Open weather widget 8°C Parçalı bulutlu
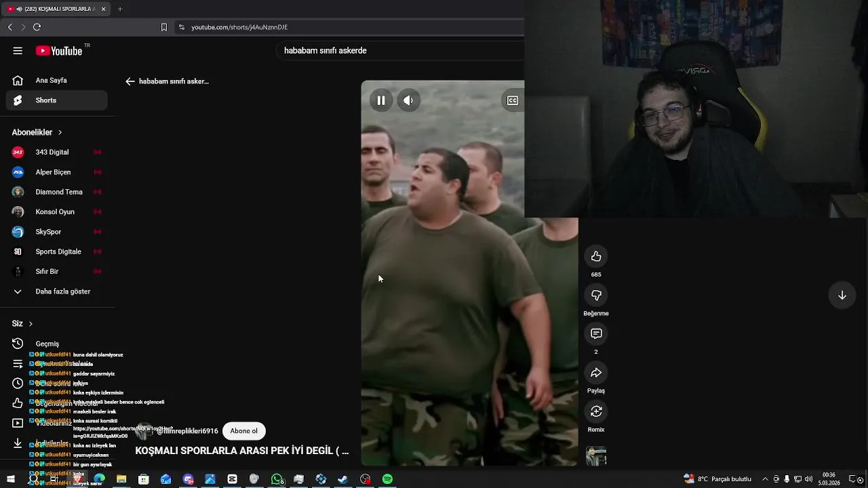The height and width of the screenshot is (488, 868). click(x=717, y=479)
